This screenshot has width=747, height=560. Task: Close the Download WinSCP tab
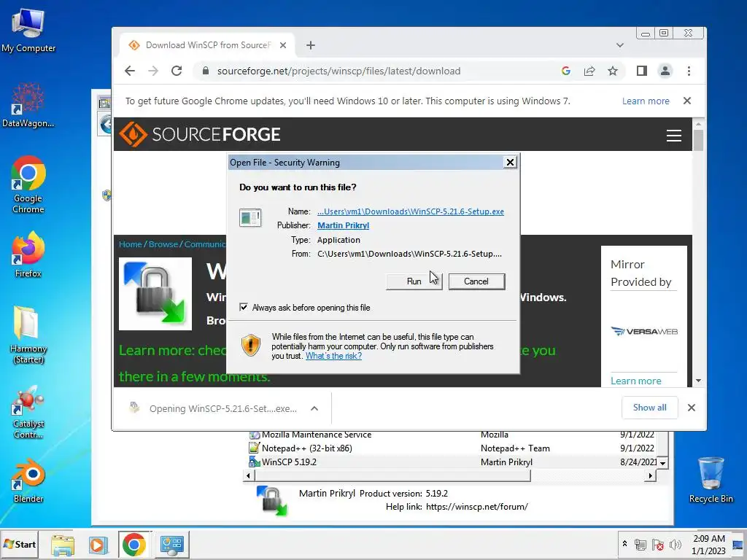click(x=283, y=45)
